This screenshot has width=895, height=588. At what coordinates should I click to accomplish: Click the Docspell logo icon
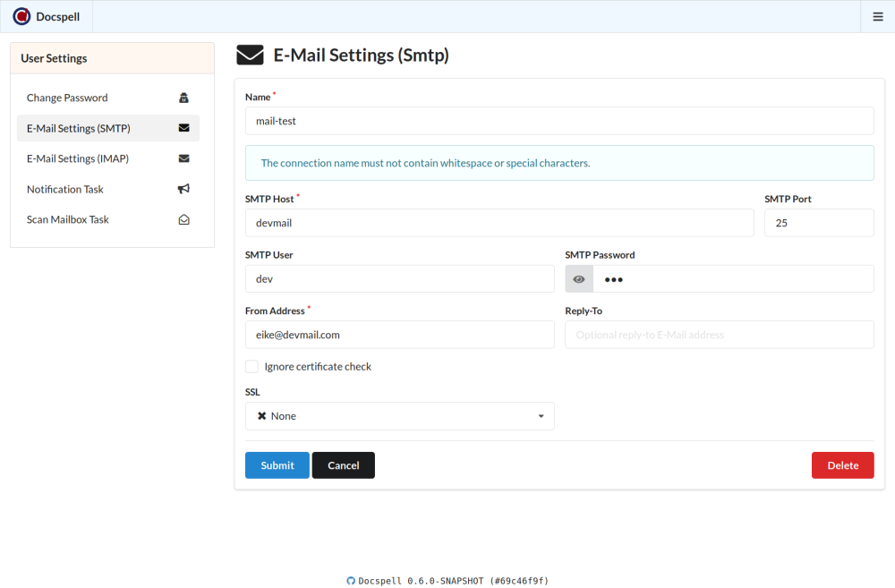tap(21, 16)
